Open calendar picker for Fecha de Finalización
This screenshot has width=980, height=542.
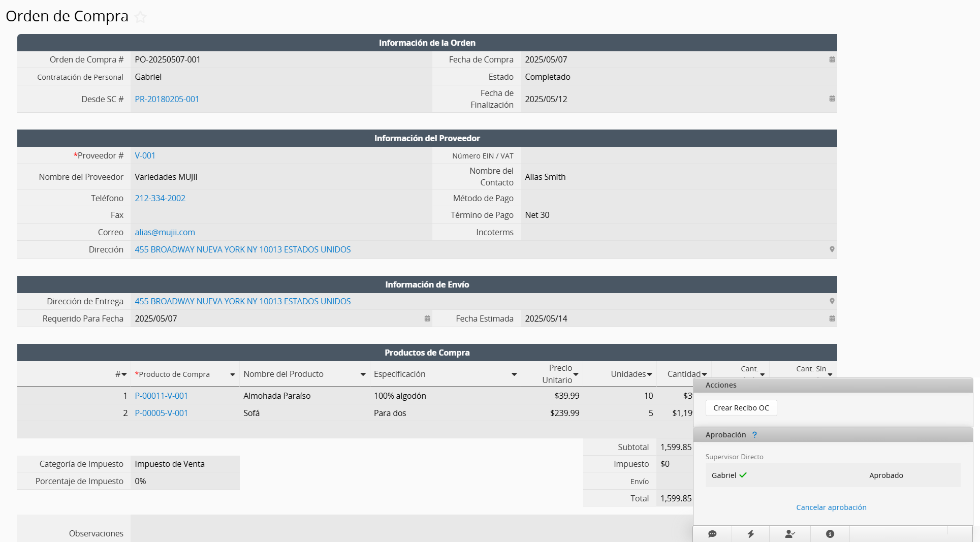[x=832, y=99]
